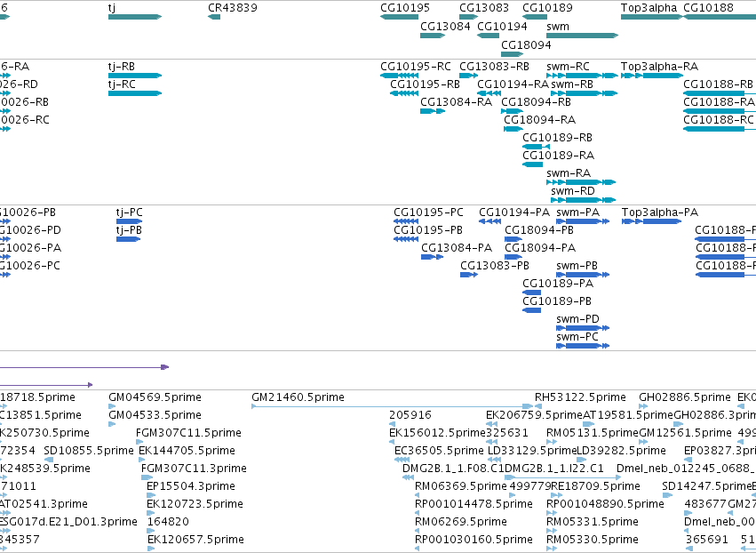Open the CG18094 gene label
Image resolution: width=756 pixels, height=553 pixels.
point(526,44)
